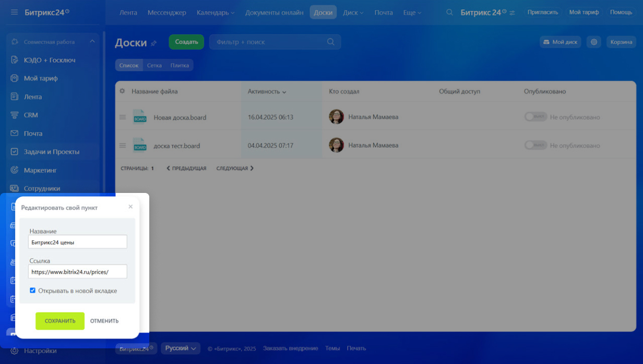Click the Настройки sidebar item label
This screenshot has width=643, height=364.
[40, 351]
